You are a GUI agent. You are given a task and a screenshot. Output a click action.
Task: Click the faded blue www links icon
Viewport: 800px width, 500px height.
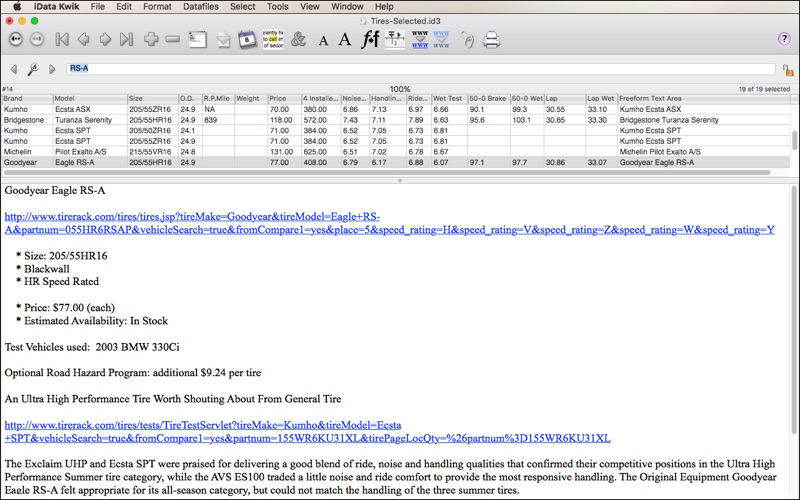click(x=441, y=39)
